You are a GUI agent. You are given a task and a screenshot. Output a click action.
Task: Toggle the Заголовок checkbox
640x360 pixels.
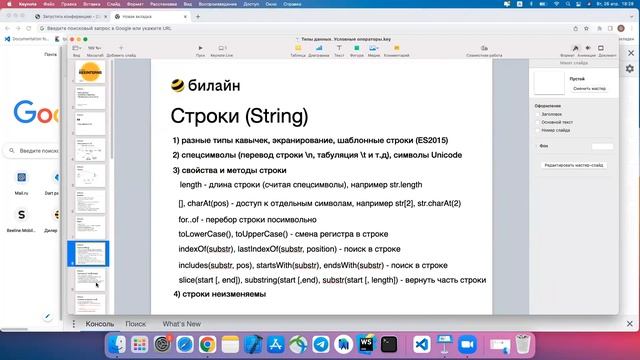coord(538,114)
